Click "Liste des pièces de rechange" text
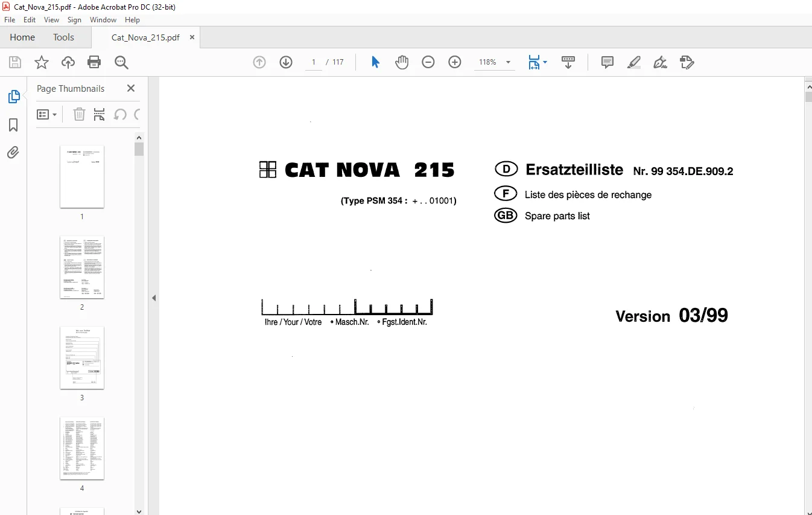812x515 pixels. coord(588,195)
